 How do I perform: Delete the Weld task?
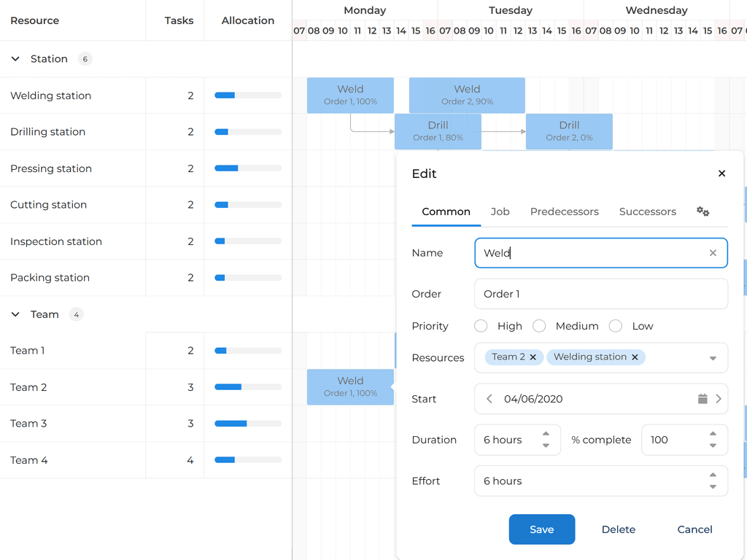point(618,529)
